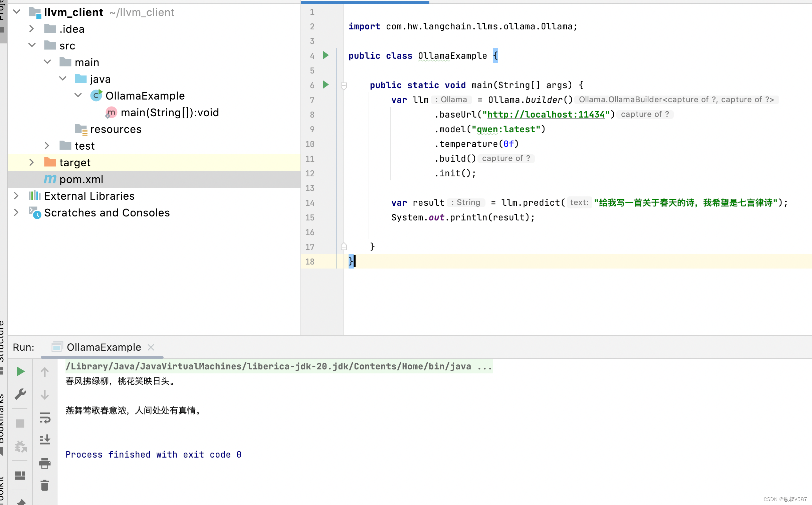
Task: Click the main method icon in project tree
Action: (x=111, y=113)
